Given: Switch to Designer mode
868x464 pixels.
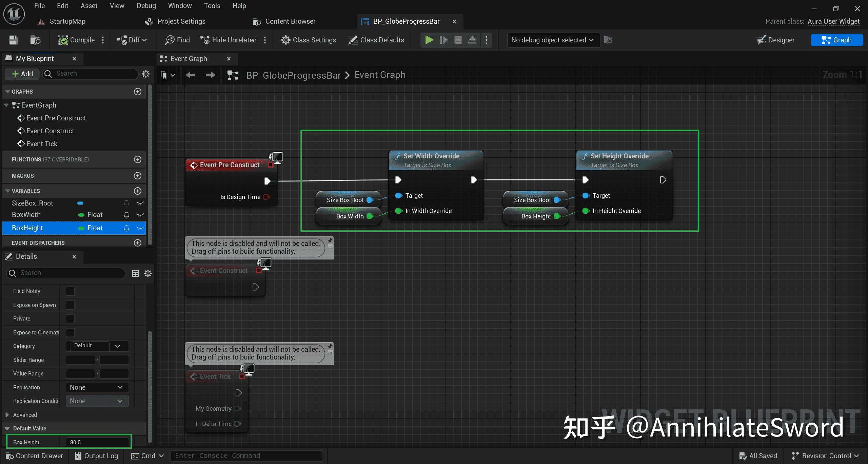Looking at the screenshot, I should (x=776, y=40).
